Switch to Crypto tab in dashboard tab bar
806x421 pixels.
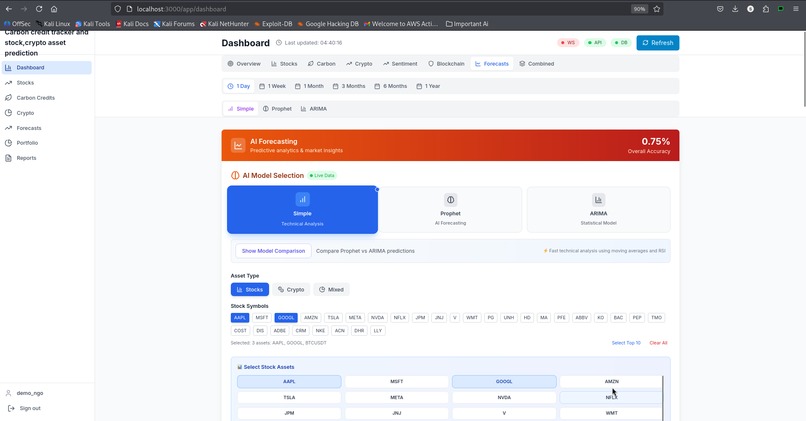(359, 64)
